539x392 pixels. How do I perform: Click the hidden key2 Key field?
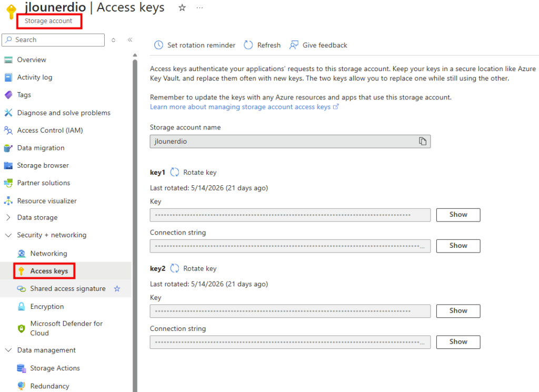290,311
